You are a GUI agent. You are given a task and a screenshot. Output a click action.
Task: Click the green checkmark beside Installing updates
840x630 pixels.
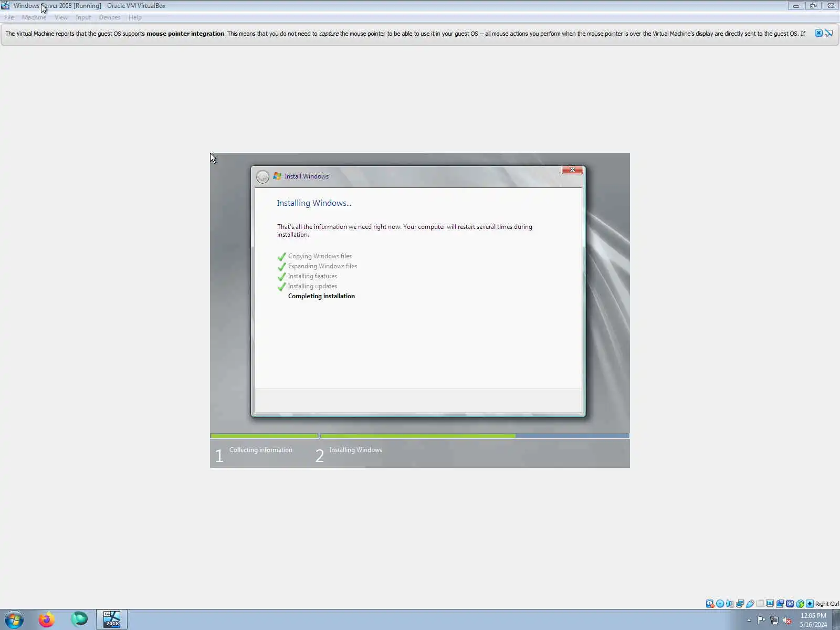[x=282, y=287]
